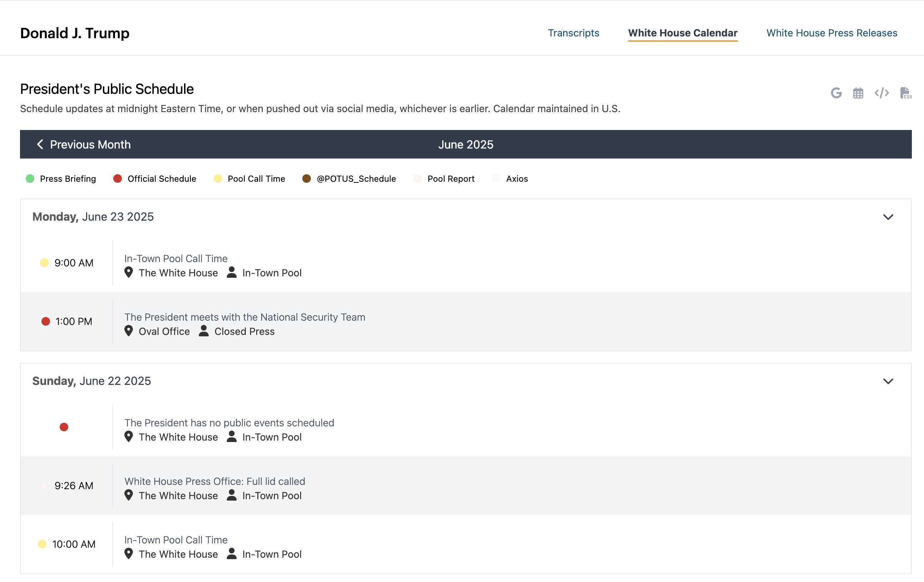Click the 1:00 PM time label
Viewport: 924px width, 582px height.
(74, 321)
